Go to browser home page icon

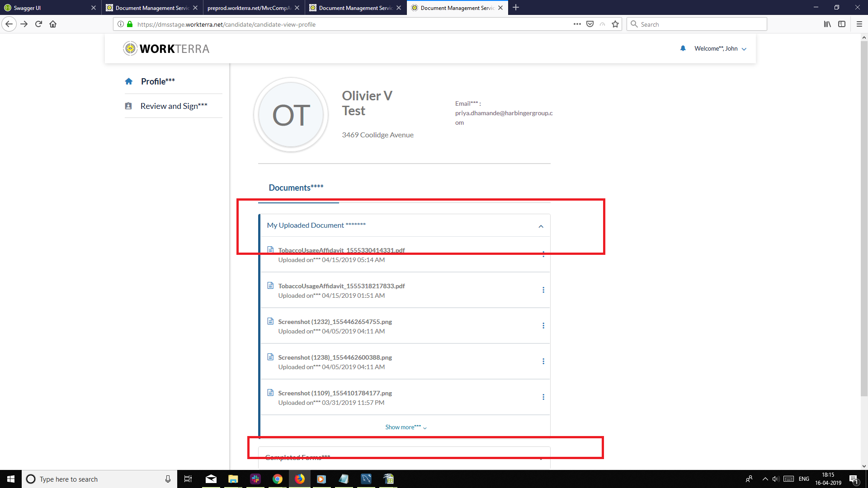[53, 24]
